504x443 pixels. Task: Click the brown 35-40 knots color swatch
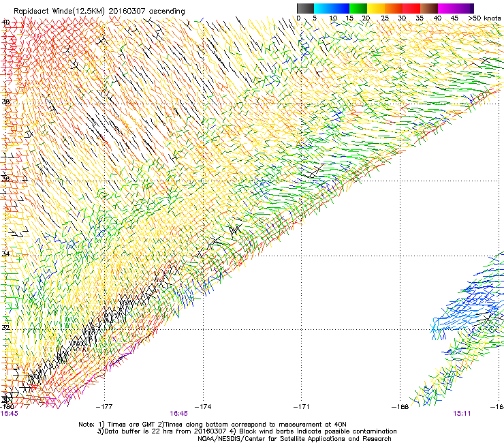click(x=429, y=8)
